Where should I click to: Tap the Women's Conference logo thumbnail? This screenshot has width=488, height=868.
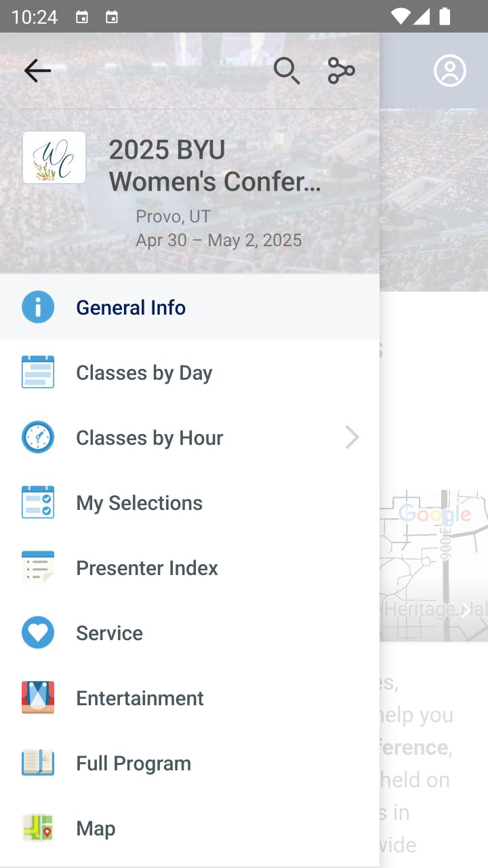[x=54, y=157]
